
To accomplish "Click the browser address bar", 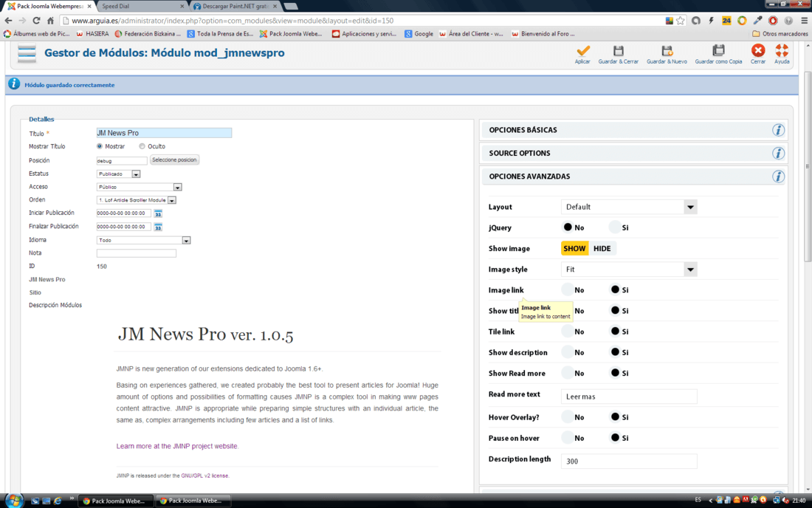I will [x=362, y=21].
